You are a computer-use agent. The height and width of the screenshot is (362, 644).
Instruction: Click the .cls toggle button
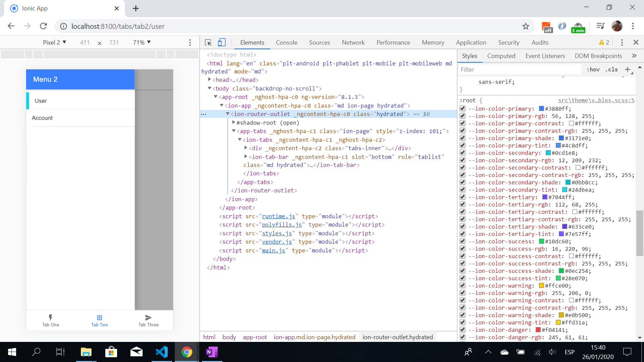click(611, 69)
